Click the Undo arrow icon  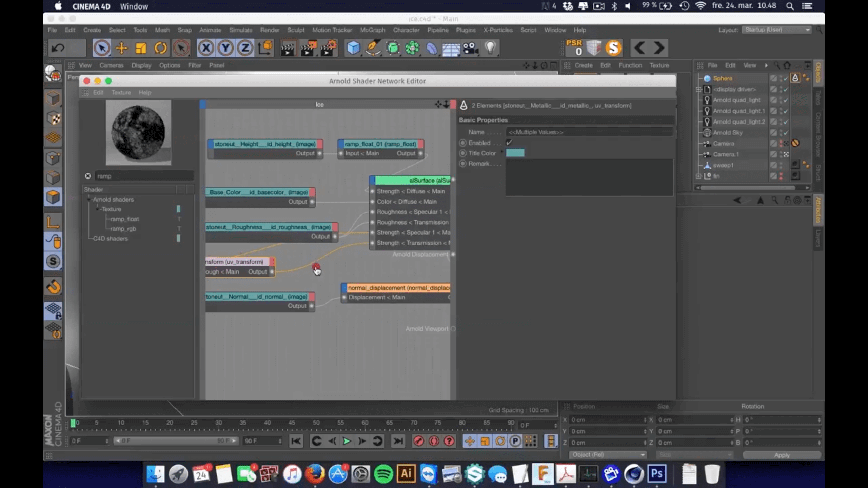(58, 48)
